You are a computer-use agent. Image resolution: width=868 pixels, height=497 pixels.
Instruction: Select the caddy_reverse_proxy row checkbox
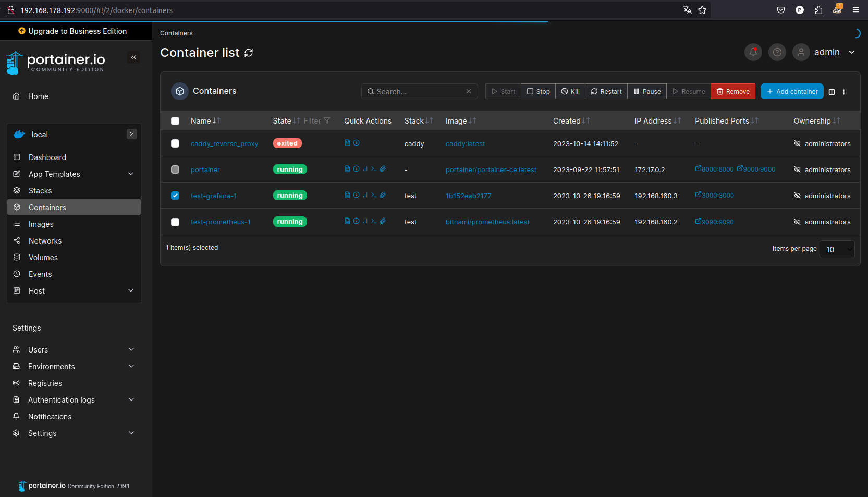(175, 143)
